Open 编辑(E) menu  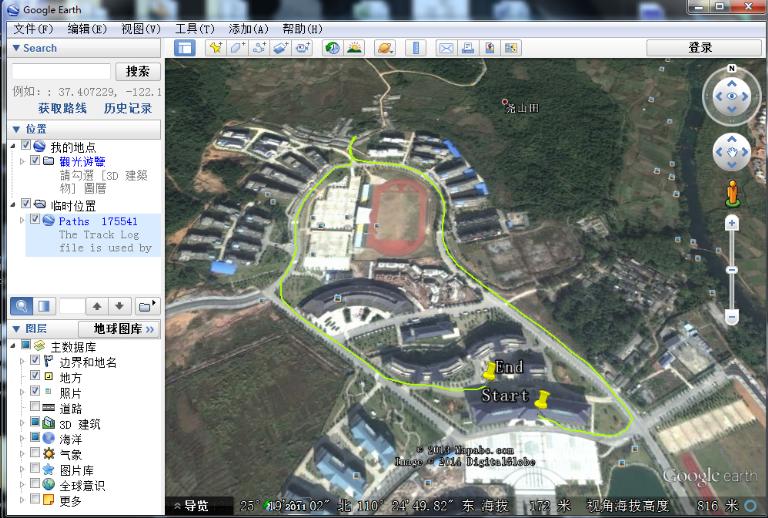(x=87, y=29)
